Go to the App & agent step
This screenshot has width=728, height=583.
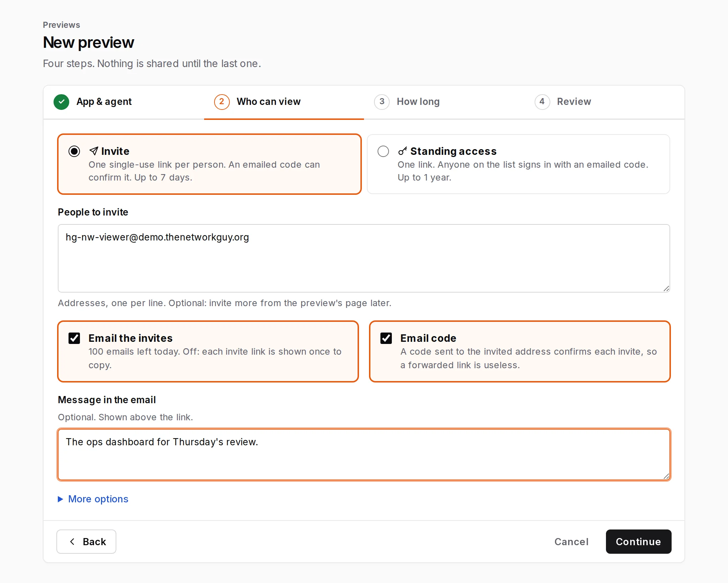pyautogui.click(x=124, y=102)
